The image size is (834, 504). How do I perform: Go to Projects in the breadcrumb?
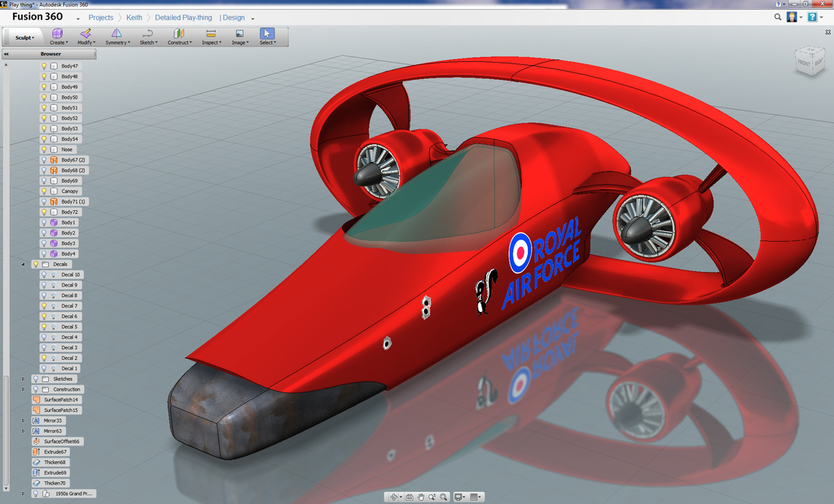click(x=100, y=18)
